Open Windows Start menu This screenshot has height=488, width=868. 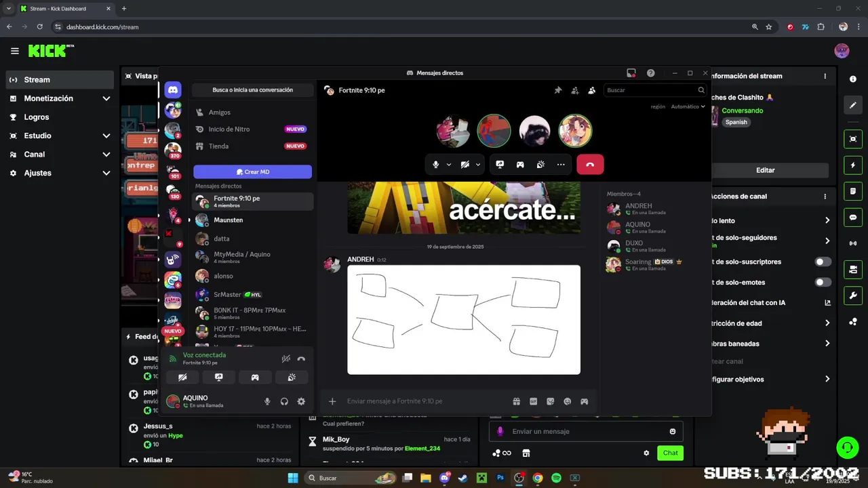click(x=293, y=478)
